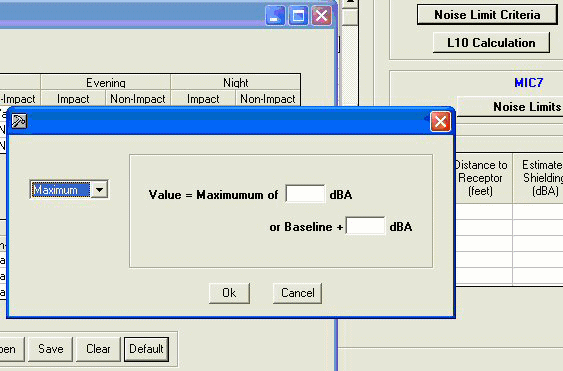Click Impact subheader under Night
The width and height of the screenshot is (563, 371).
click(x=203, y=99)
